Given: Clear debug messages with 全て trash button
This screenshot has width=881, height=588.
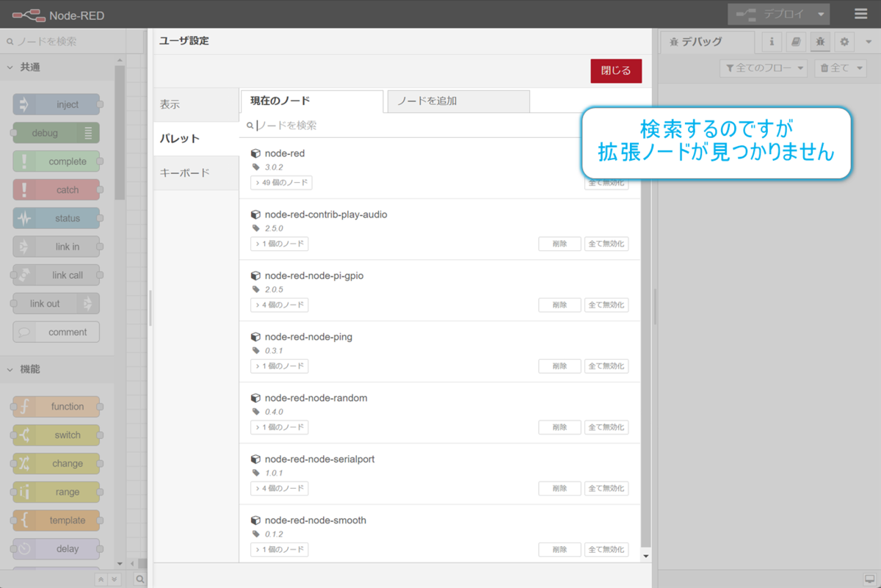Looking at the screenshot, I should coord(841,68).
